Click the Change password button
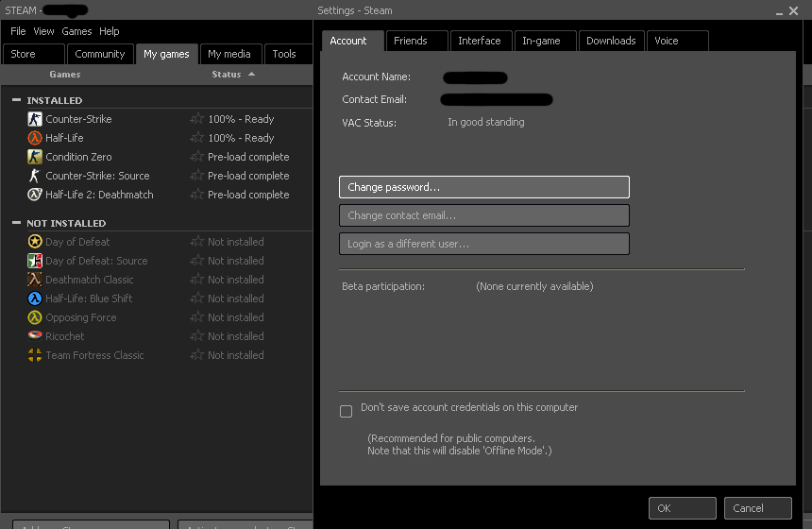The width and height of the screenshot is (812, 529). [484, 187]
